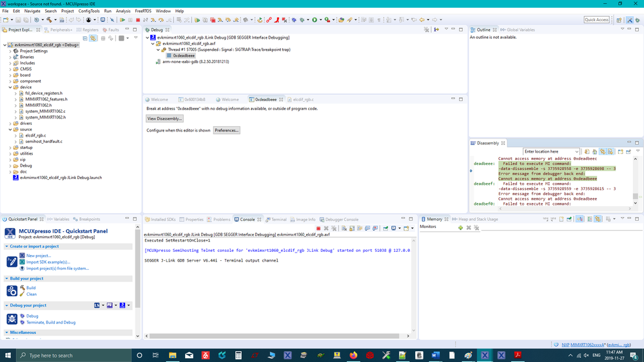Click the Clean link in Quickstart Panel

point(32,294)
